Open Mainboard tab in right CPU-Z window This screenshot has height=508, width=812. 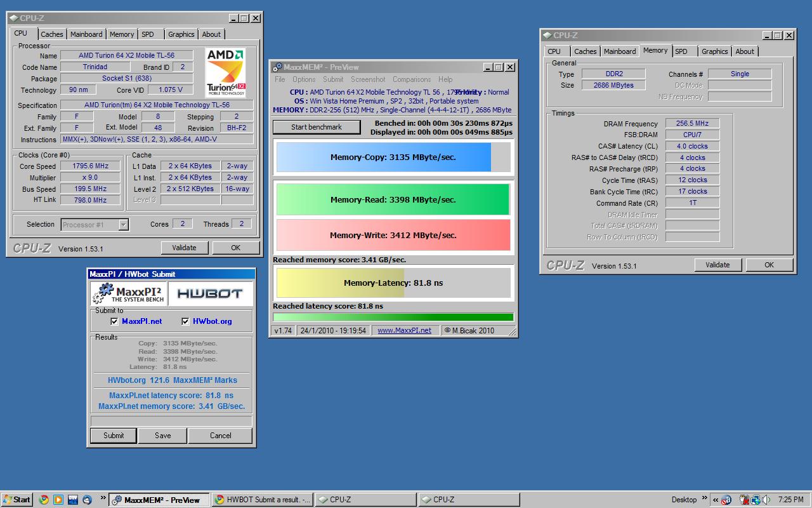coord(620,51)
